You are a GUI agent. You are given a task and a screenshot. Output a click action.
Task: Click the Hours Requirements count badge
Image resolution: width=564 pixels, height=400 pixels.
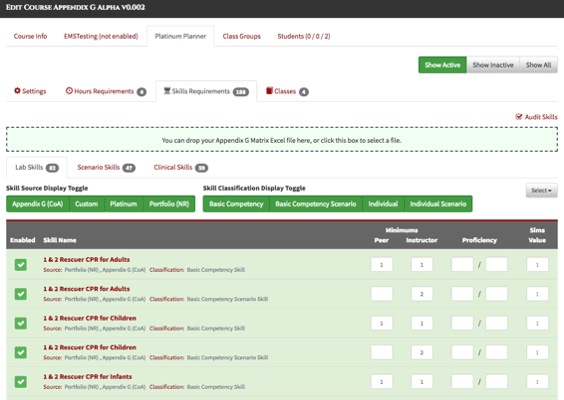tap(142, 92)
